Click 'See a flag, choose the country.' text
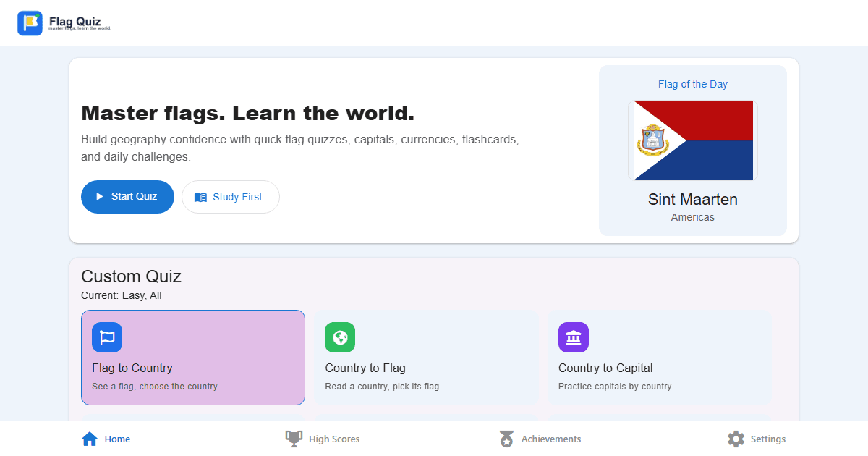The image size is (868, 456). tap(156, 387)
